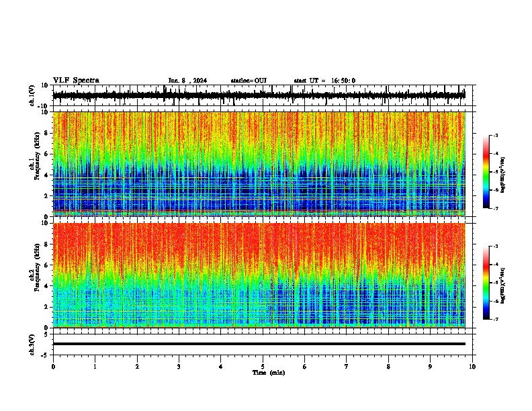The image size is (532, 411).
Task: Click the "station=OUJ" header label
Action: 249,81
